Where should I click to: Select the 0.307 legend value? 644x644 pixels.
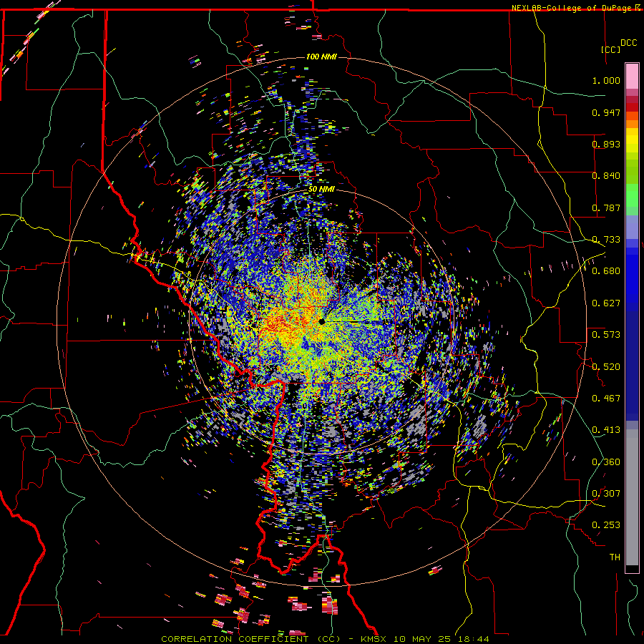606,494
